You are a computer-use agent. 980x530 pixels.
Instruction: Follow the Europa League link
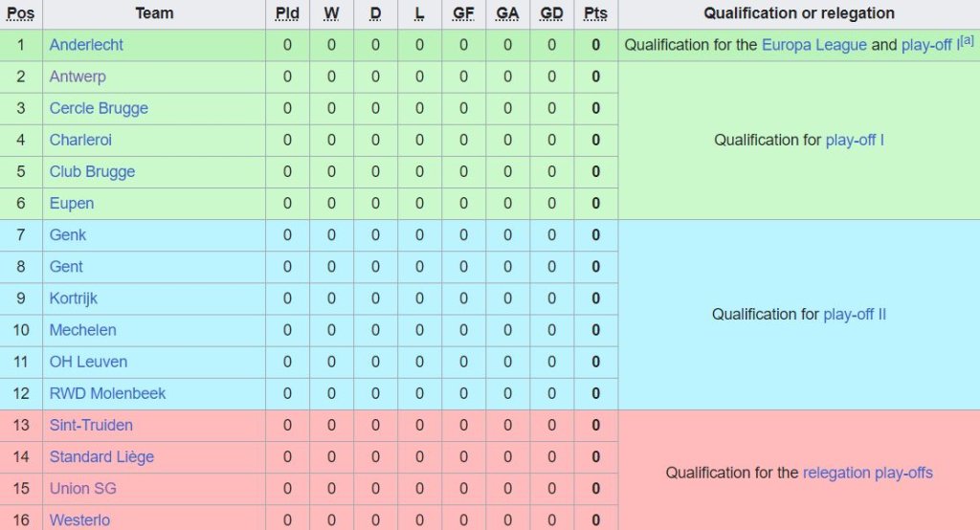point(813,45)
